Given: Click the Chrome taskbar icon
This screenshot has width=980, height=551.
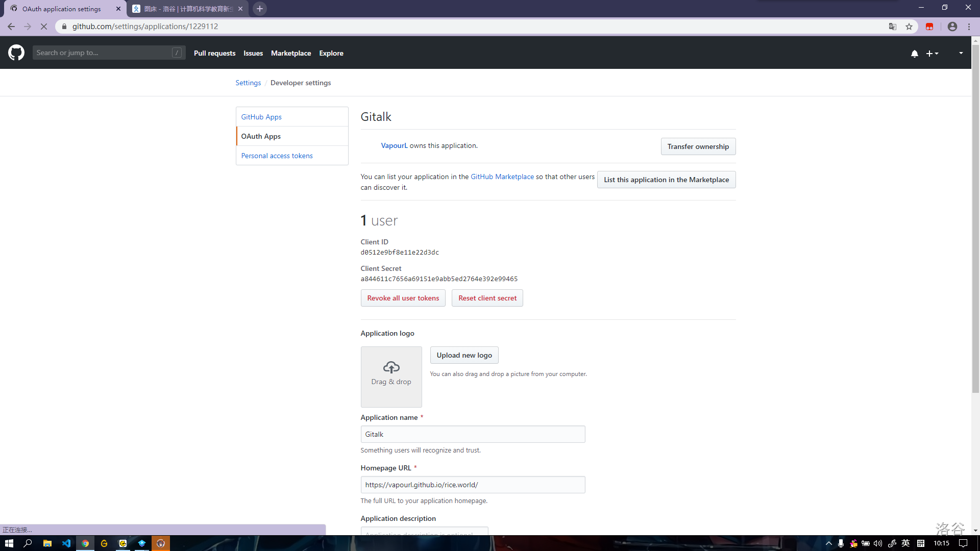Looking at the screenshot, I should click(x=85, y=543).
